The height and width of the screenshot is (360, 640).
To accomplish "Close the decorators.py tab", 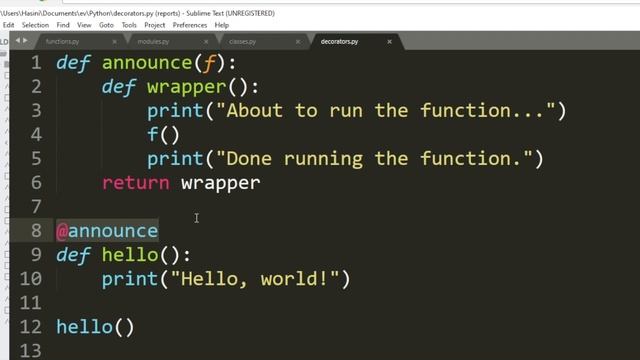I will tap(389, 42).
